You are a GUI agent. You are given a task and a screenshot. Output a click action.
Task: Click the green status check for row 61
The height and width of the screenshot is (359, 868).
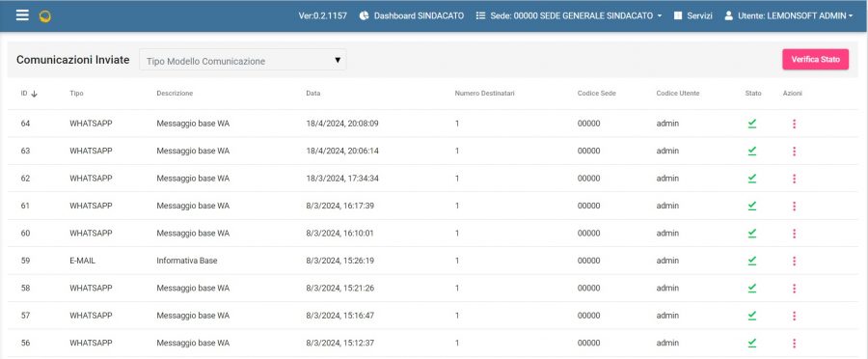pos(751,206)
